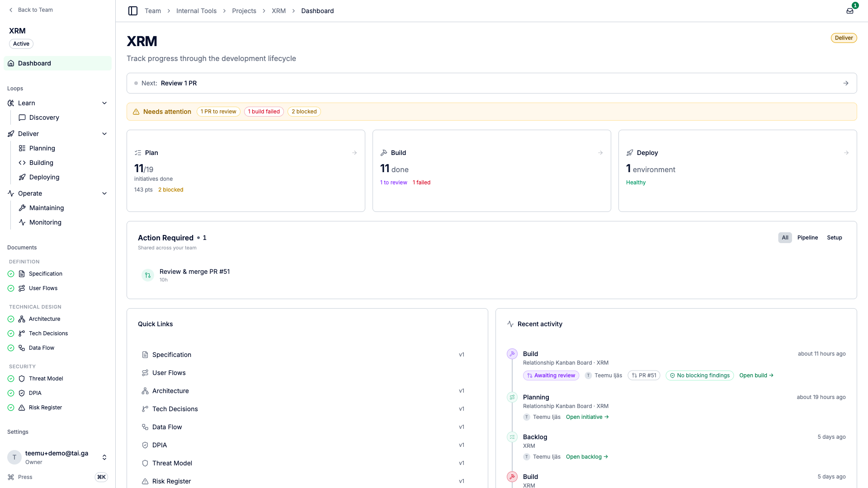Screen dimensions: 868x488
Task: Select the Pipeline filter tab
Action: (x=807, y=238)
